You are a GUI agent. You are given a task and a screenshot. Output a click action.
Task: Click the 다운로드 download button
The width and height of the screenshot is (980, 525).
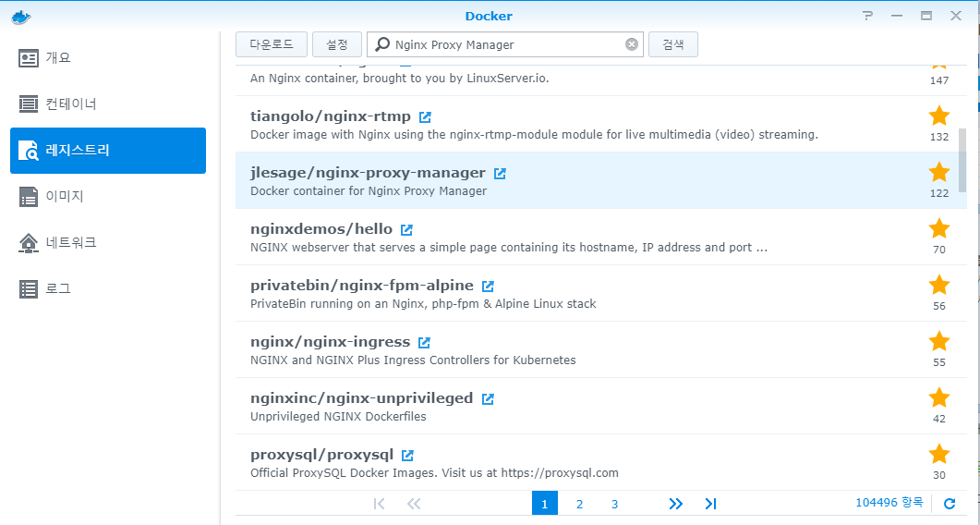point(272,44)
